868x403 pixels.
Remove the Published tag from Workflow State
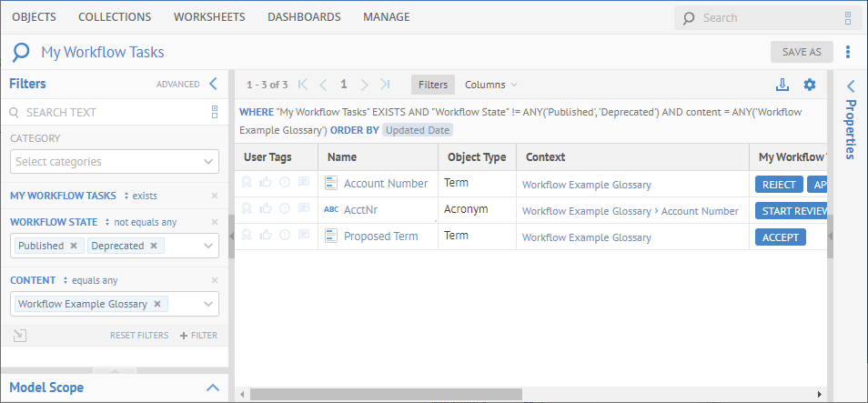(74, 246)
